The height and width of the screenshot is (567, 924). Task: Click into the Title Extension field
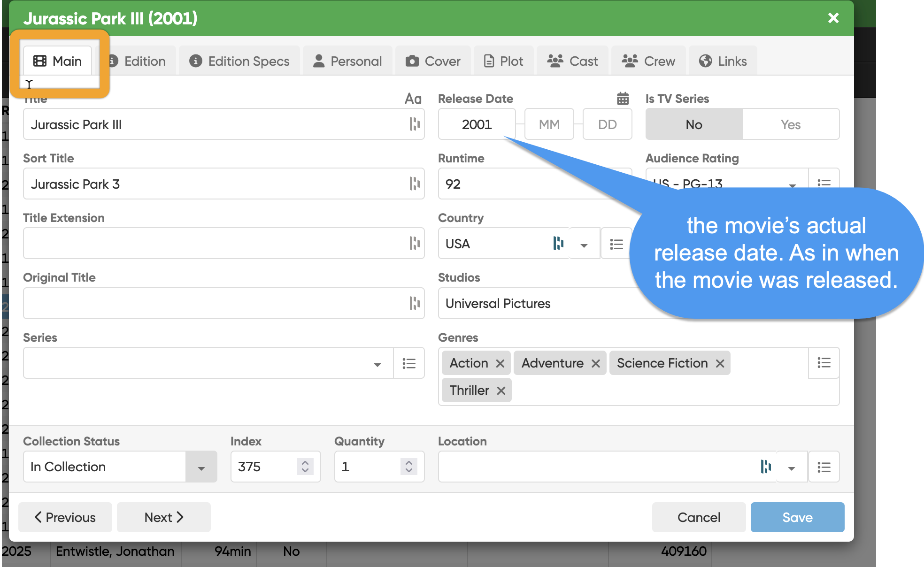214,244
